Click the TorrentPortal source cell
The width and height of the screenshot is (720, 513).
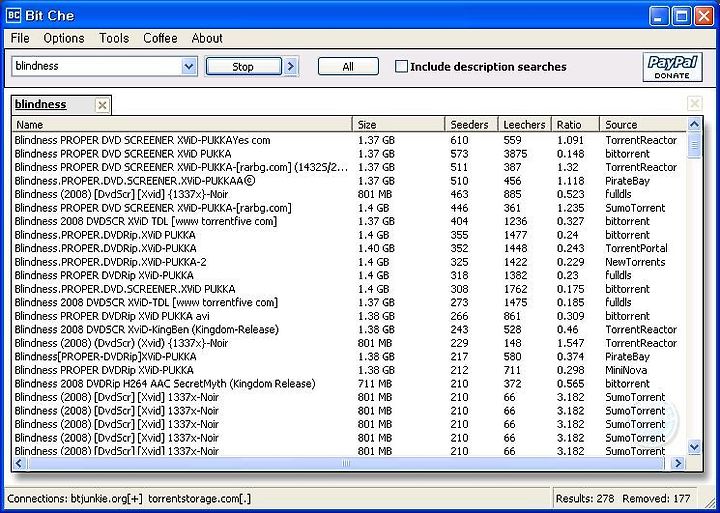coord(636,248)
